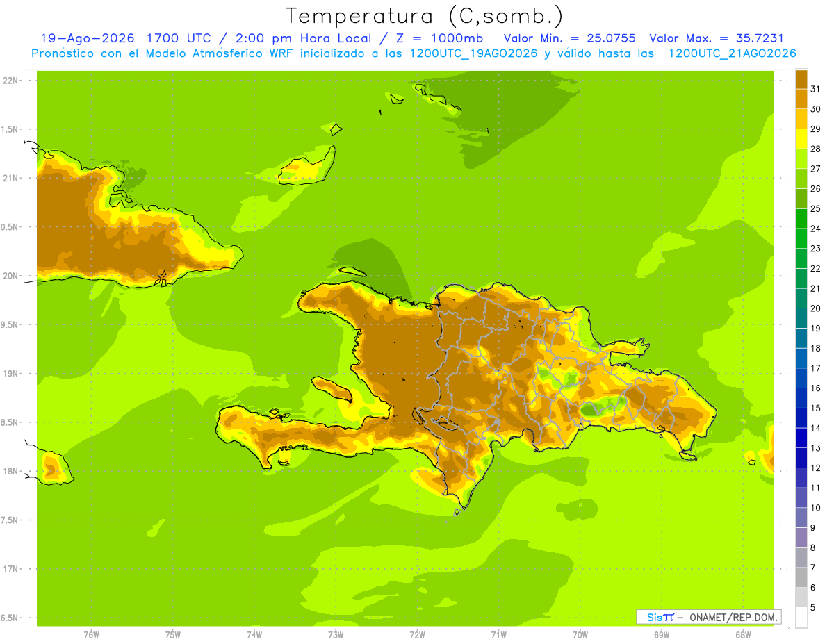Click the 70W longitude axis label
834x644 pixels.
coord(580,634)
